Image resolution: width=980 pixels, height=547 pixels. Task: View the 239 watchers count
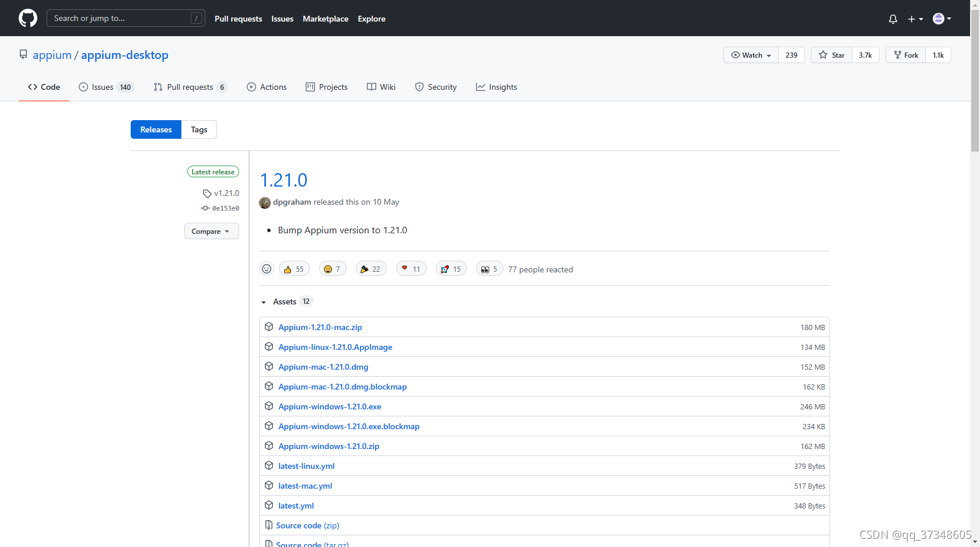(x=792, y=55)
